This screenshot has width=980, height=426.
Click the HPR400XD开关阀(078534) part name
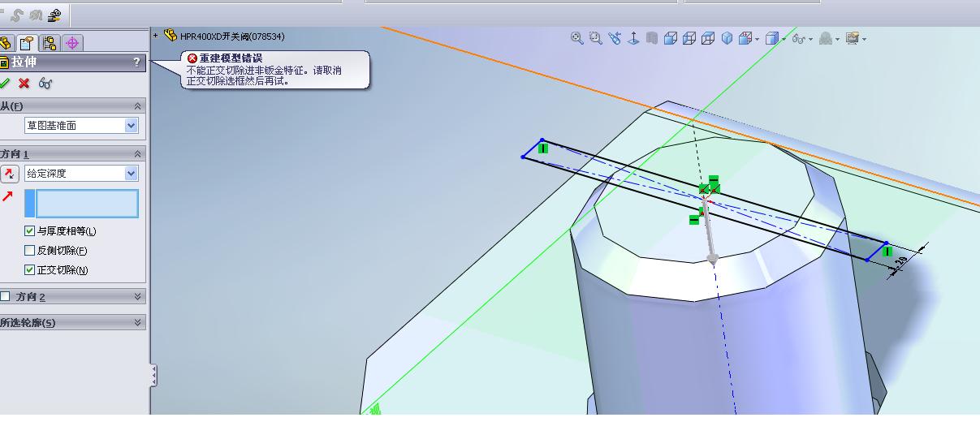(232, 36)
